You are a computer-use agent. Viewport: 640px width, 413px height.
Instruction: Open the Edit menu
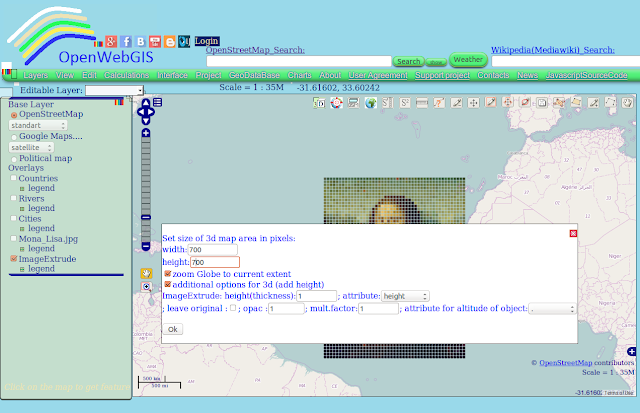point(89,75)
